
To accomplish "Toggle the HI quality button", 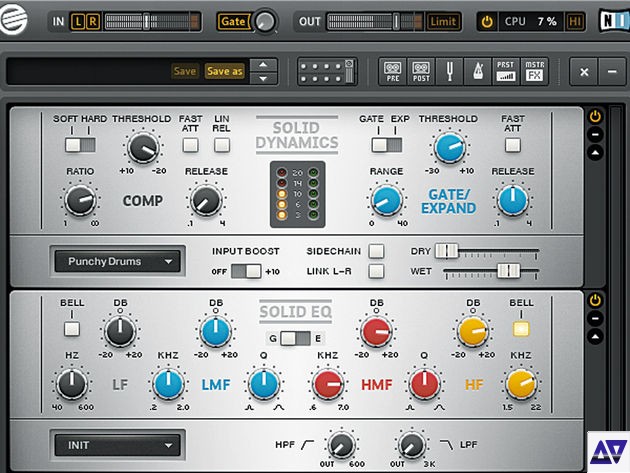I will click(x=575, y=21).
